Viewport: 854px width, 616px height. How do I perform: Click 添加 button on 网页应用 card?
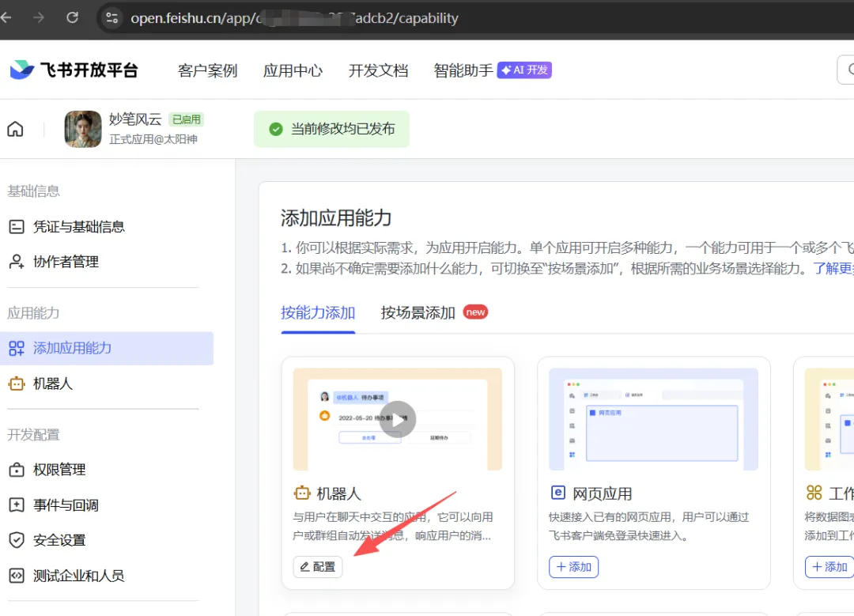pos(573,567)
